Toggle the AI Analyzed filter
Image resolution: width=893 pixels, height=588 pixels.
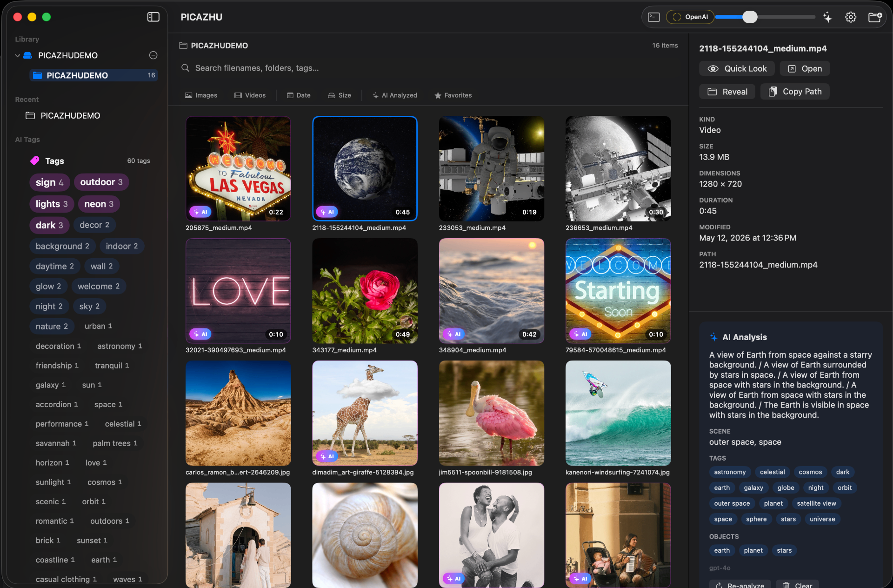coord(395,95)
